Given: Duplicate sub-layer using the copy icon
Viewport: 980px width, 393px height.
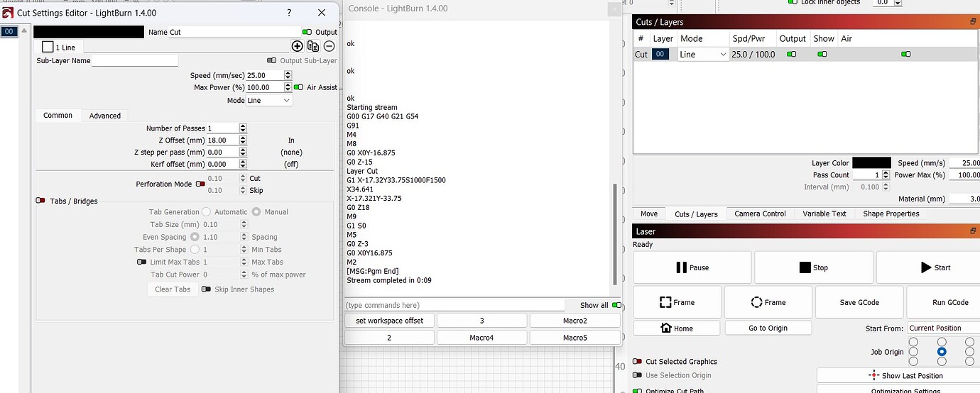Looking at the screenshot, I should [x=313, y=46].
